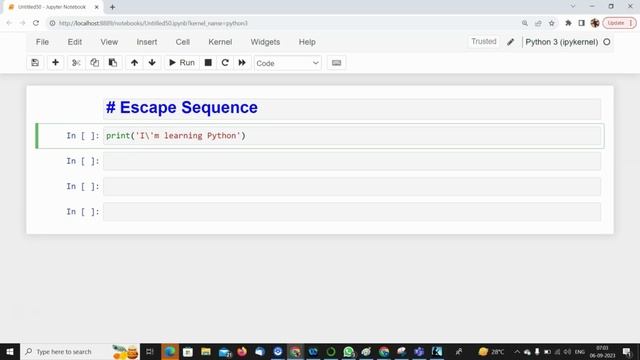The image size is (640, 360).
Task: Cut selected cells with scissors icon
Action: 76,63
